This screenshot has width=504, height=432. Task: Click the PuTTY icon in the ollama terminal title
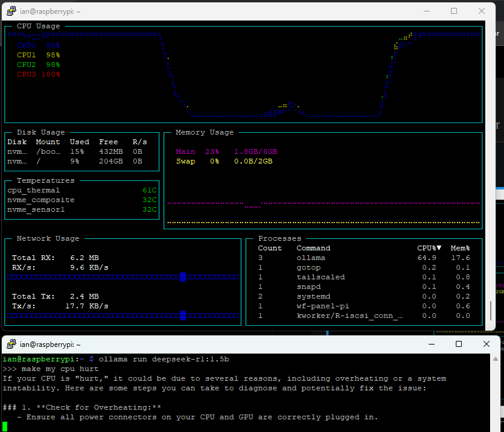click(x=11, y=344)
